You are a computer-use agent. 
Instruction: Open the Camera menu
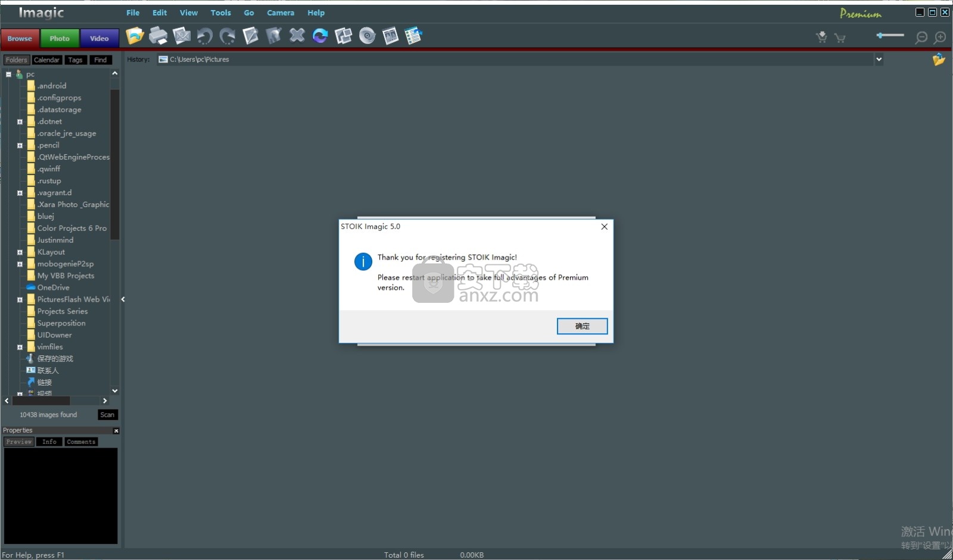281,12
